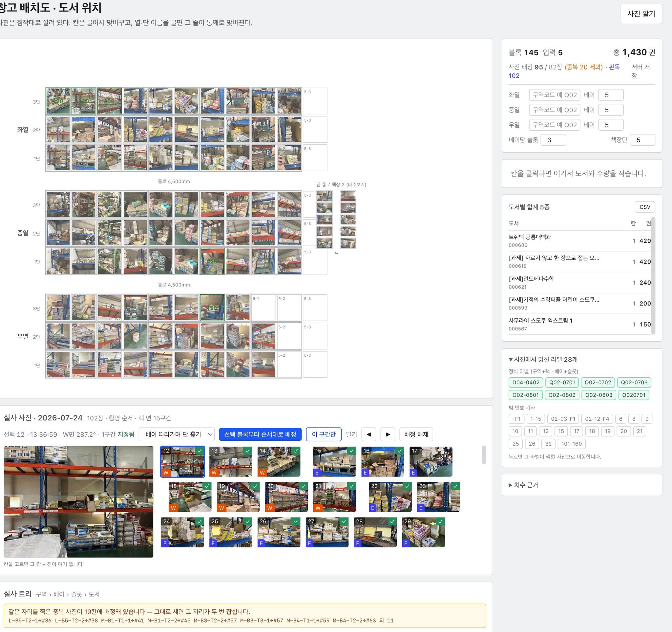Select photo thumbnail 17
The image size is (672, 632).
click(x=430, y=462)
